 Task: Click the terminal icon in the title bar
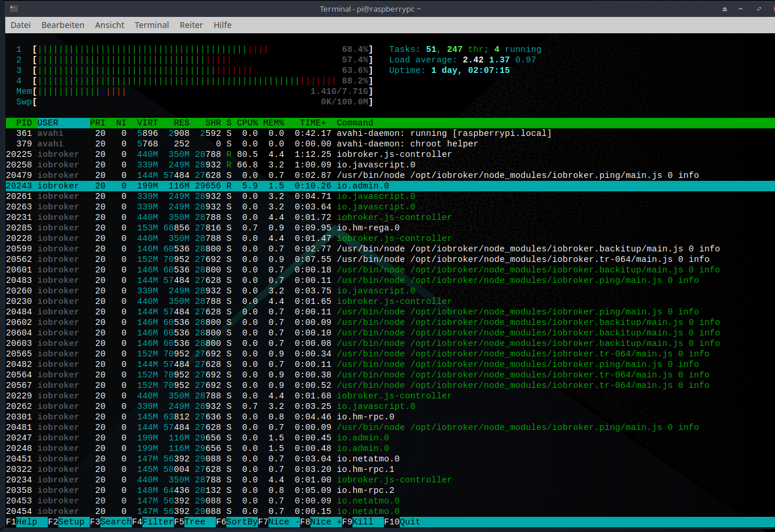click(14, 9)
